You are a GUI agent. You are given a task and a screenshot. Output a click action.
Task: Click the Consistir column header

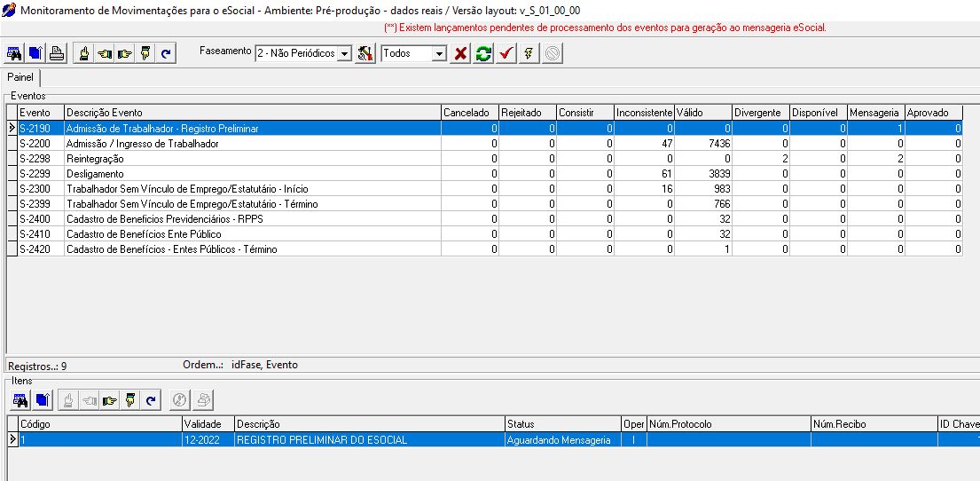pos(585,113)
